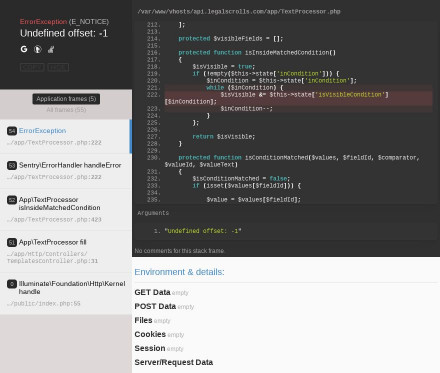Click frame number badge 0
This screenshot has height=373, width=440.
click(x=12, y=284)
